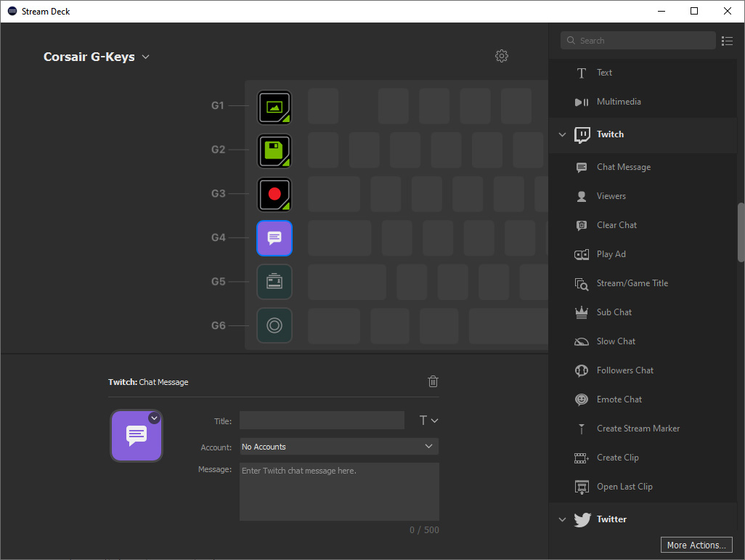Viewport: 745px width, 560px height.
Task: Select the Slow Chat action label
Action: 616,341
